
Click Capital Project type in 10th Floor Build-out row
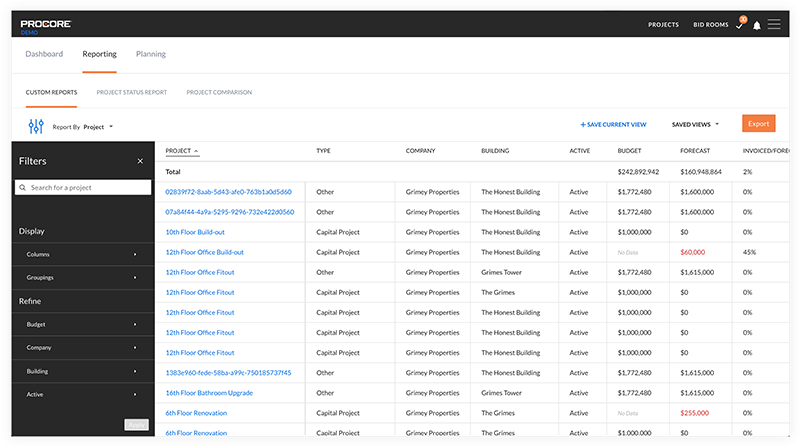pos(338,232)
